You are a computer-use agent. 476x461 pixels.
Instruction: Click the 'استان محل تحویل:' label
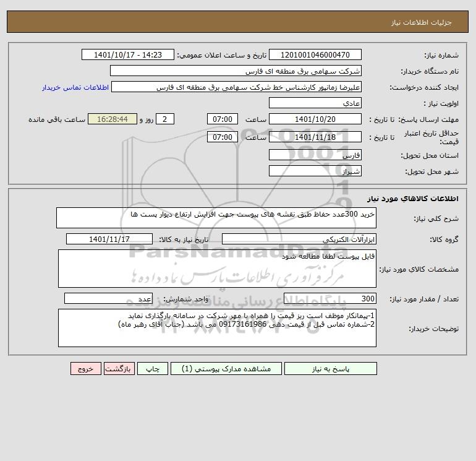click(430, 155)
